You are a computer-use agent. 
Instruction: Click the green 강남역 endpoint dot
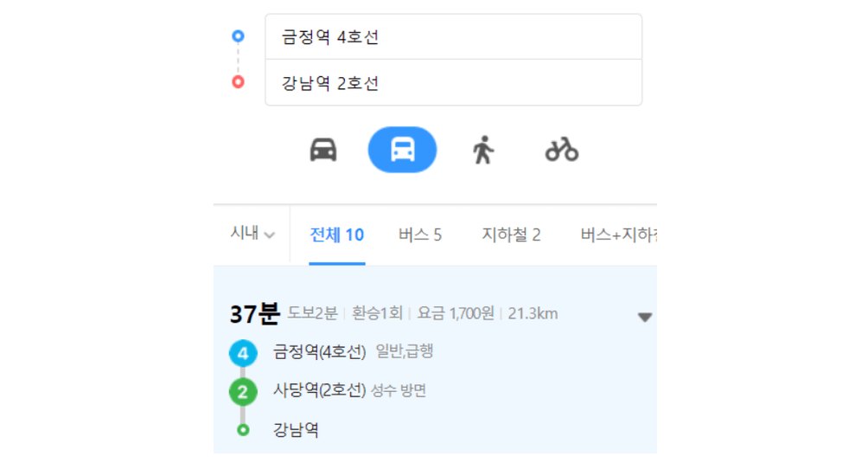click(x=243, y=430)
